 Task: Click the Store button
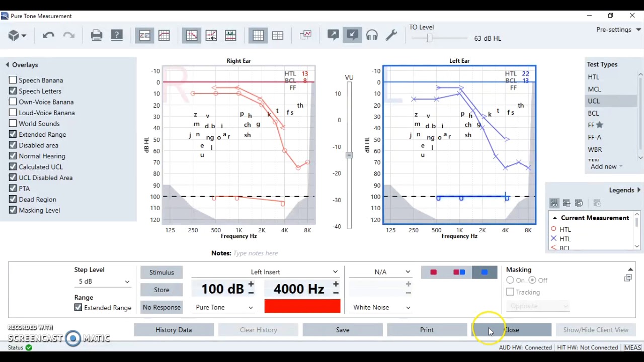click(x=162, y=290)
